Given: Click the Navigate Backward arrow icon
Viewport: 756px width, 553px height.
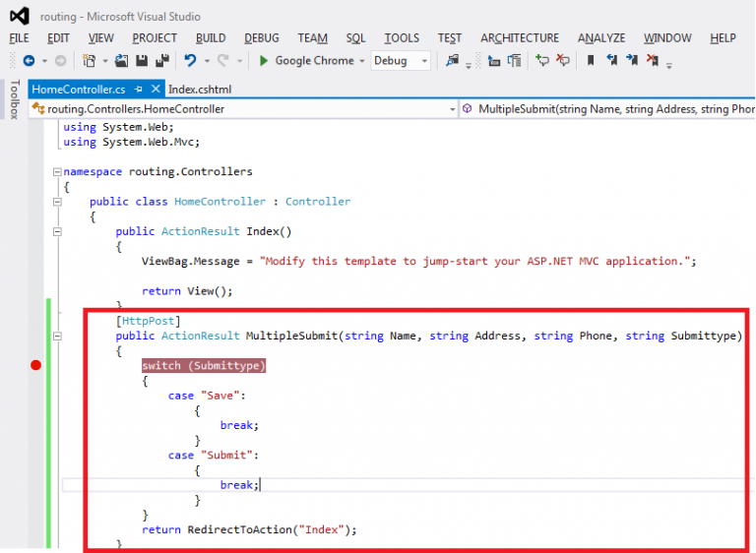Looking at the screenshot, I should tap(29, 61).
